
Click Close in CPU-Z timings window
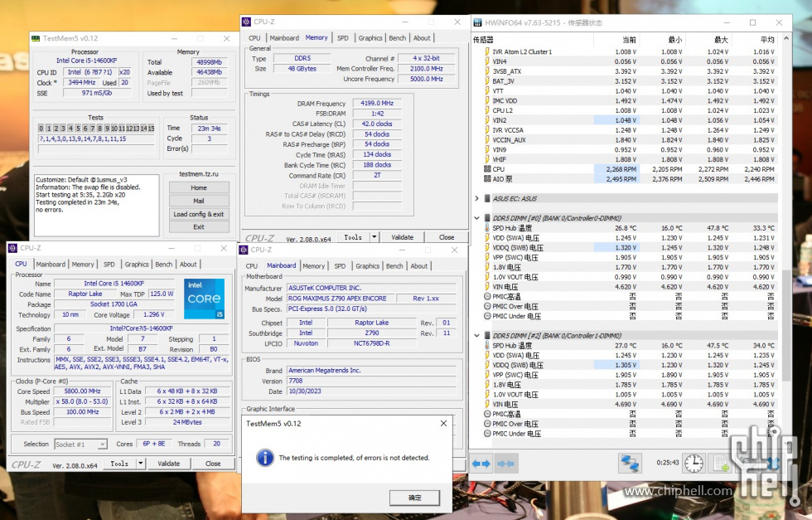pos(447,237)
